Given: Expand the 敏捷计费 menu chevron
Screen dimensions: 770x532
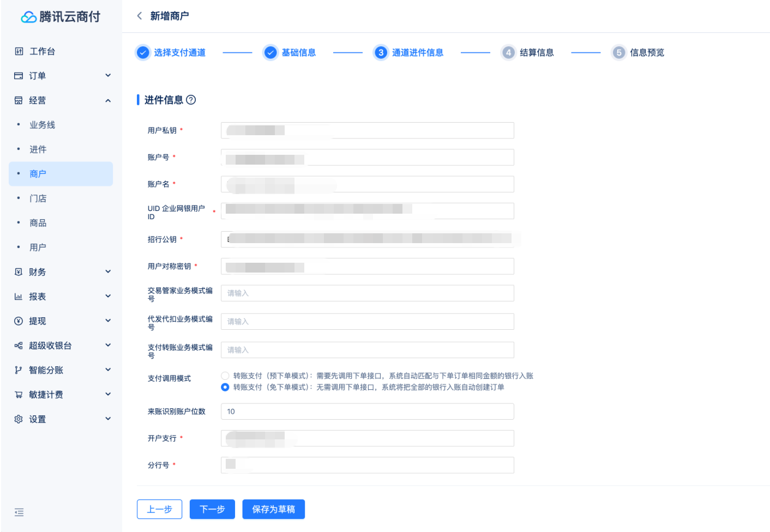Looking at the screenshot, I should tap(108, 394).
